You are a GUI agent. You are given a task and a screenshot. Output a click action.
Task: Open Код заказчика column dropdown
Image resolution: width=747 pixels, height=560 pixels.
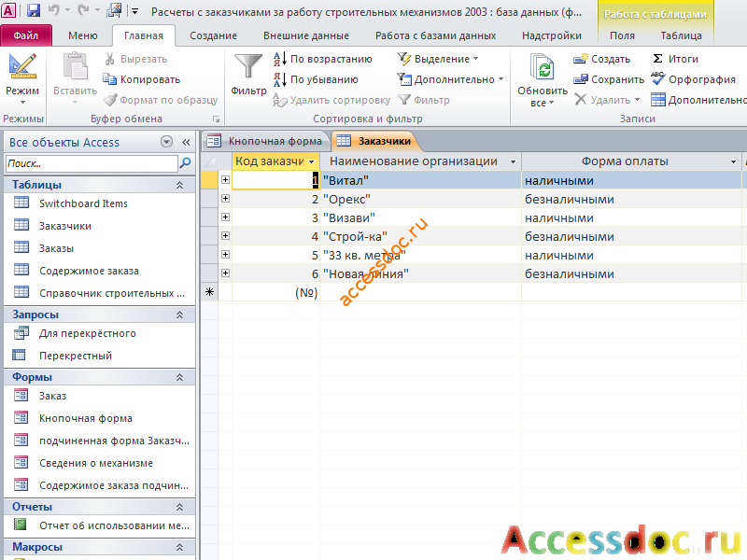coord(312,161)
